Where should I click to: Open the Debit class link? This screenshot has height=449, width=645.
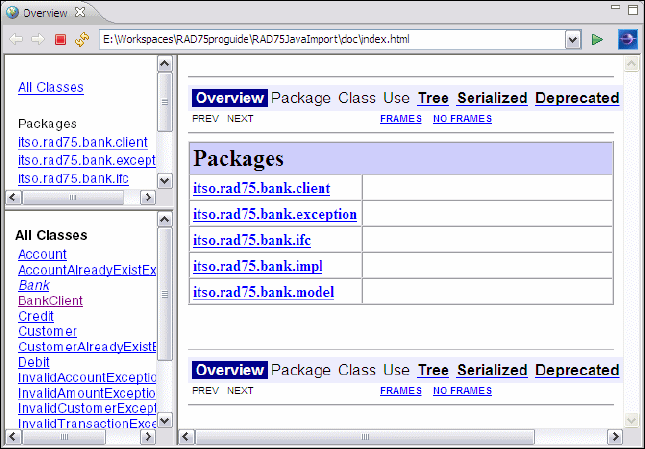click(34, 362)
